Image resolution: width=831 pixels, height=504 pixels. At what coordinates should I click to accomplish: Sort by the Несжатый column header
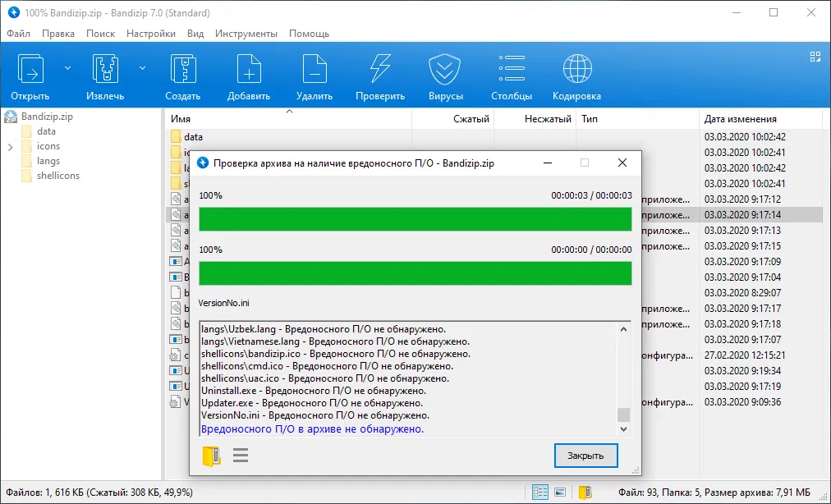coord(535,119)
